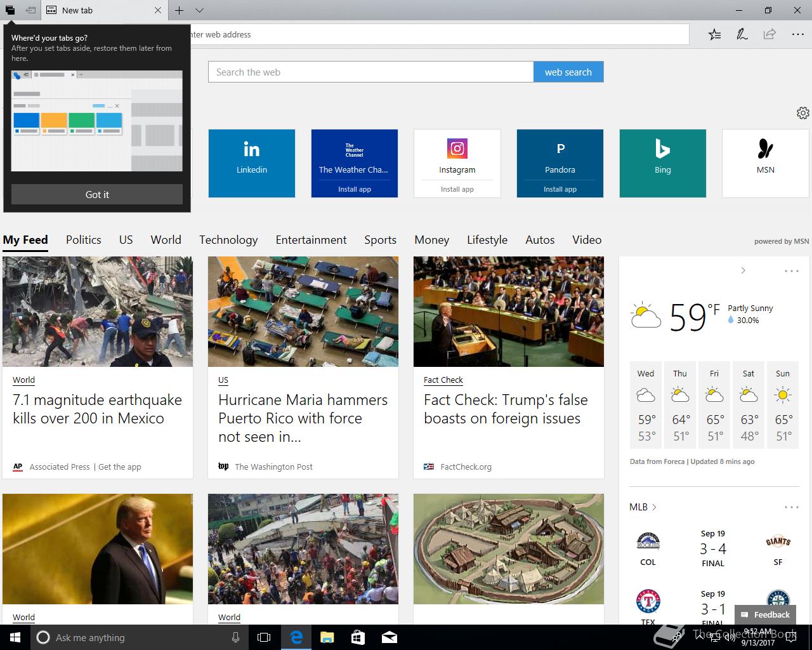The image size is (812, 650).
Task: Open File Explorer from taskbar
Action: pyautogui.click(x=327, y=637)
